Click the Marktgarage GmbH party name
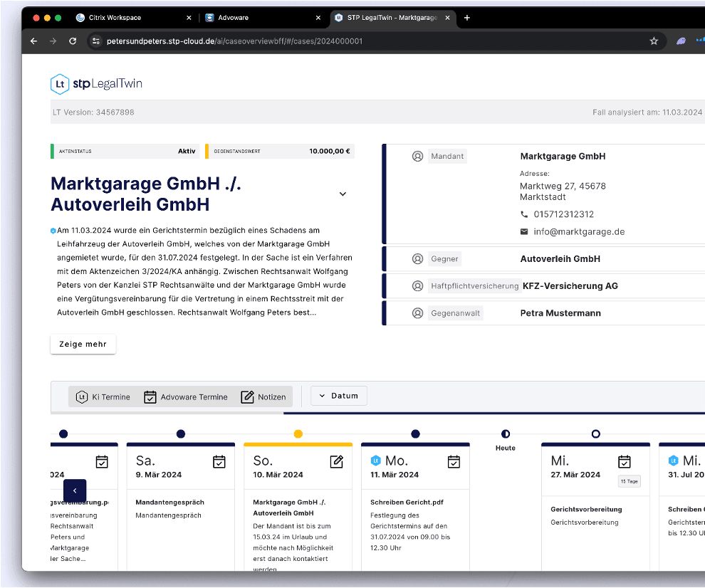 click(x=563, y=157)
